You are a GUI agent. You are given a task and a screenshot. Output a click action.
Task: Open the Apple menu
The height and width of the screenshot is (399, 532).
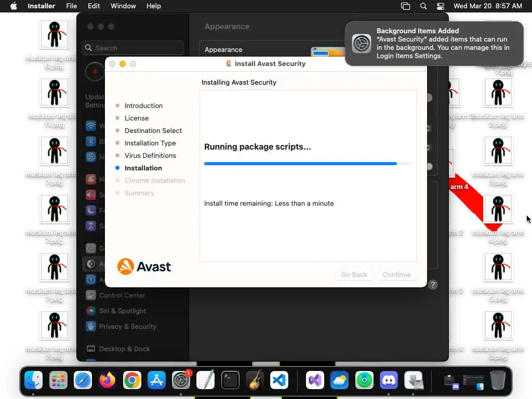14,6
